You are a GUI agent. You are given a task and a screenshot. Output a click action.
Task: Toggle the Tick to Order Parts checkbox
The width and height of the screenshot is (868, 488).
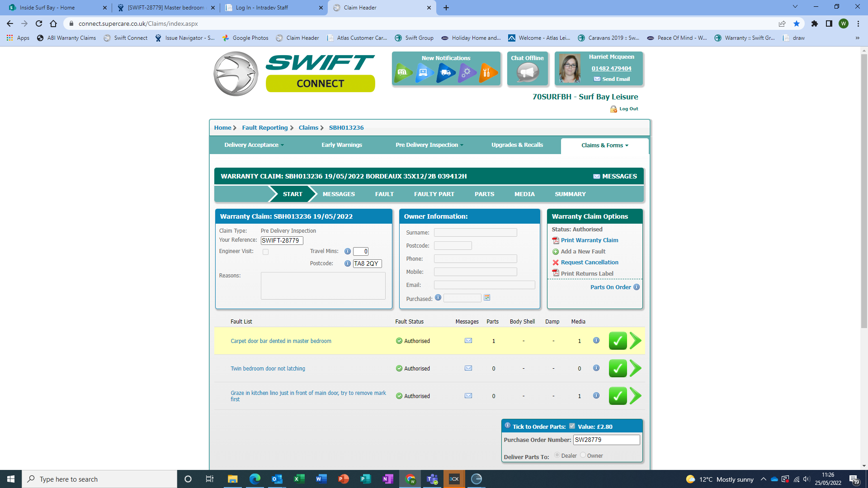[572, 426]
